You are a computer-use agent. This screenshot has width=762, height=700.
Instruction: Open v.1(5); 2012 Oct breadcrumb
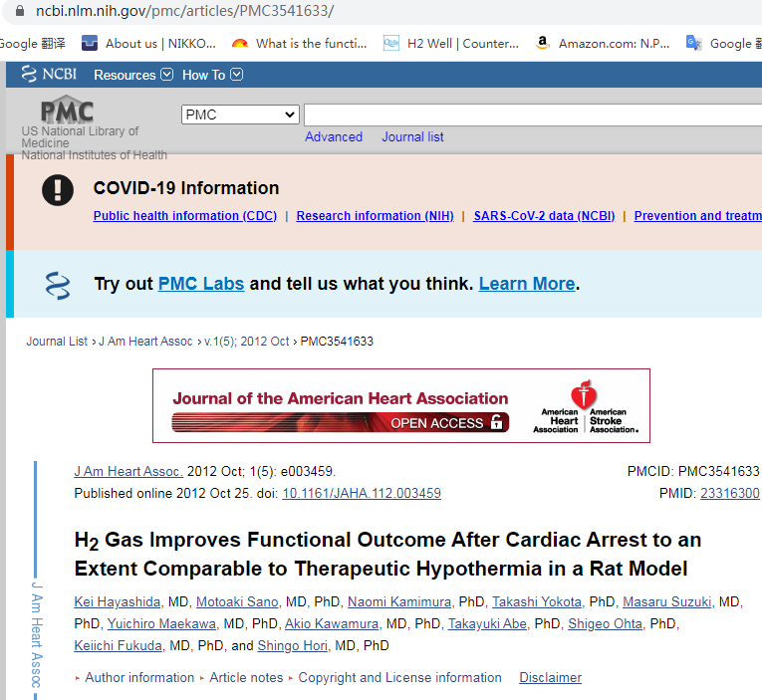[x=246, y=342]
